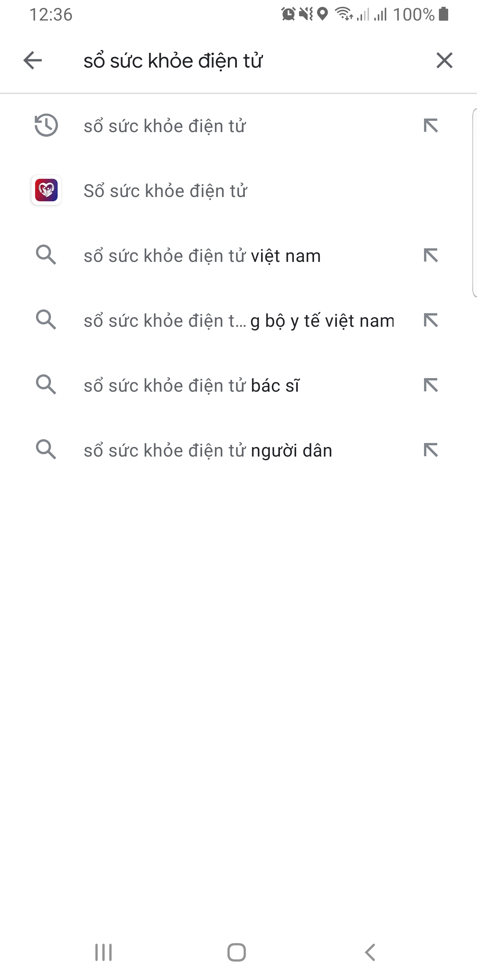
Task: Open the app result 'Sổ sức khỏe điện tử'
Action: pos(165,191)
